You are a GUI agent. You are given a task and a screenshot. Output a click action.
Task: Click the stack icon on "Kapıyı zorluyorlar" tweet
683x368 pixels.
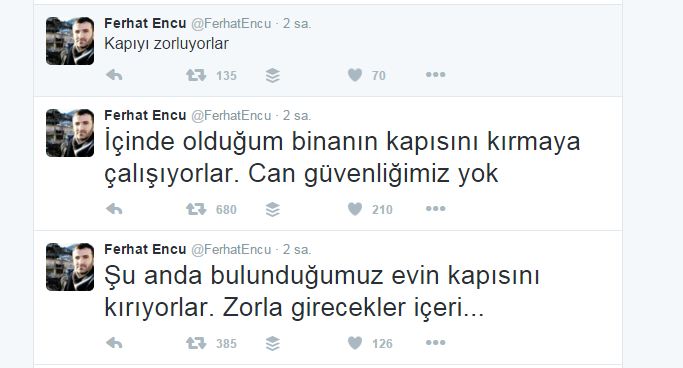coord(273,76)
